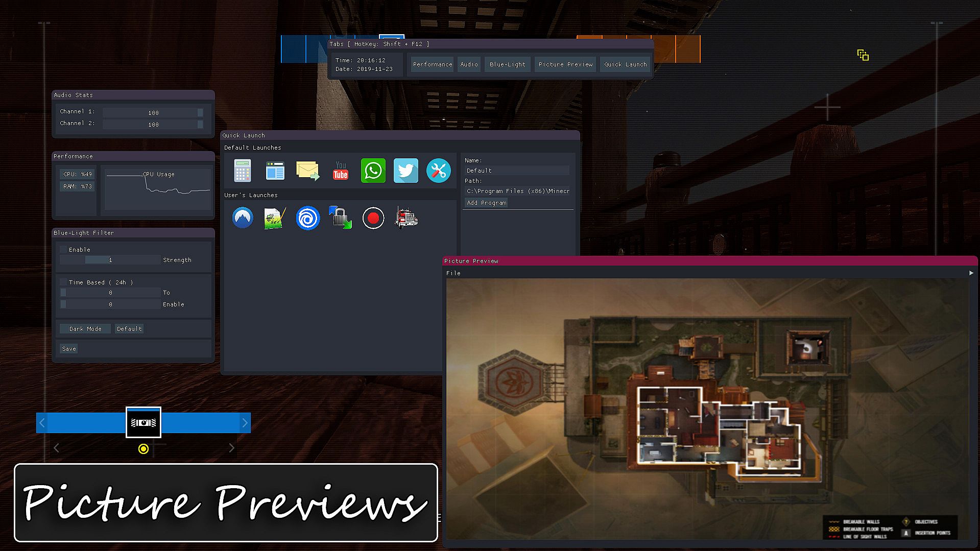The image size is (980, 551).
Task: Click the "Blue-Light Filter" panel title
Action: coord(84,233)
